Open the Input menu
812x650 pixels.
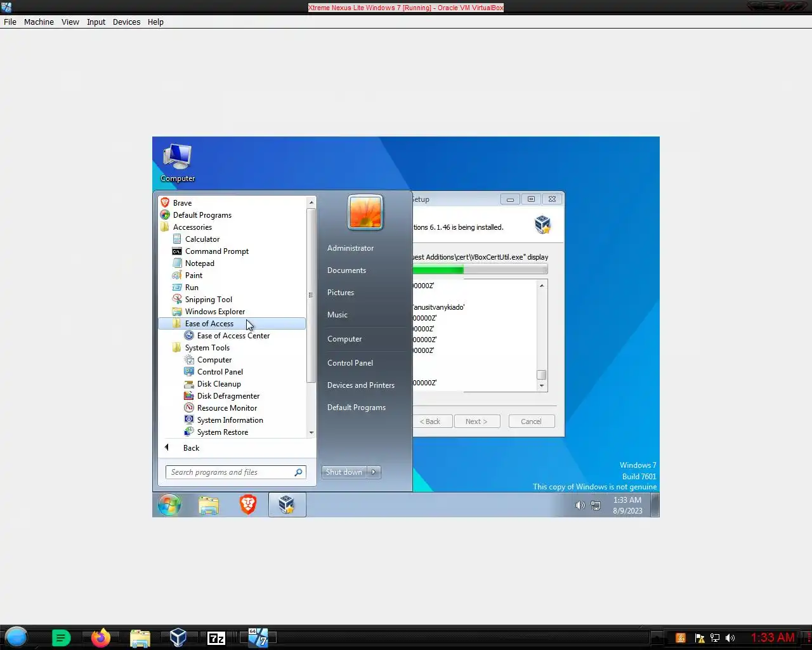96,22
